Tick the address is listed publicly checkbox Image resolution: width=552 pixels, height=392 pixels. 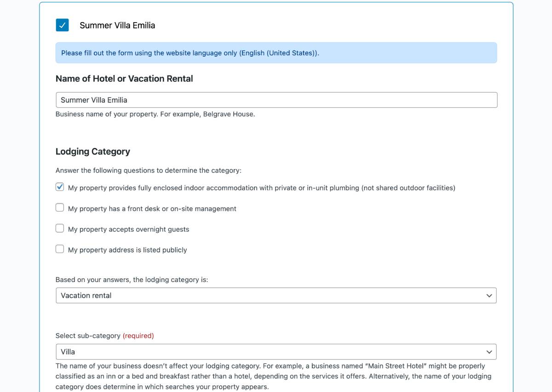(x=60, y=249)
